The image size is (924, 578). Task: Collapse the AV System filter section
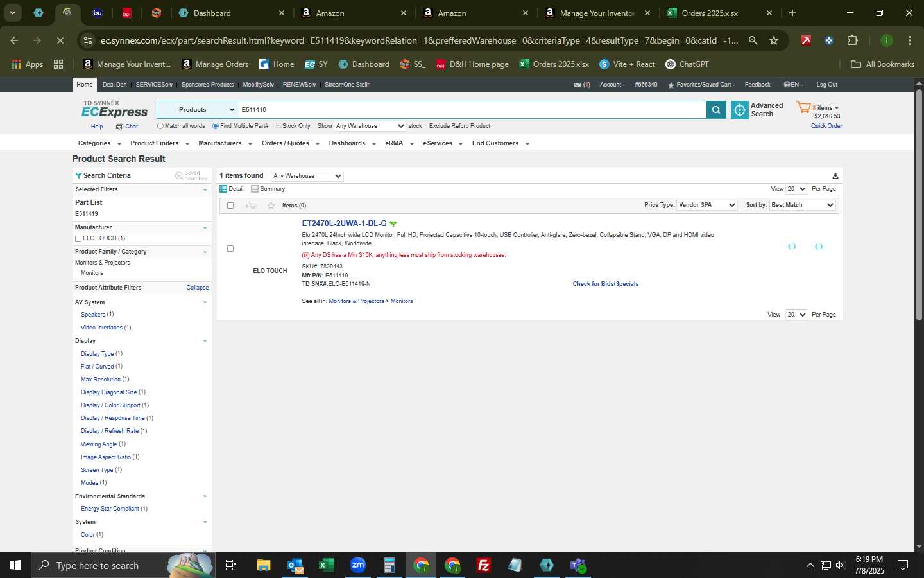pos(205,302)
